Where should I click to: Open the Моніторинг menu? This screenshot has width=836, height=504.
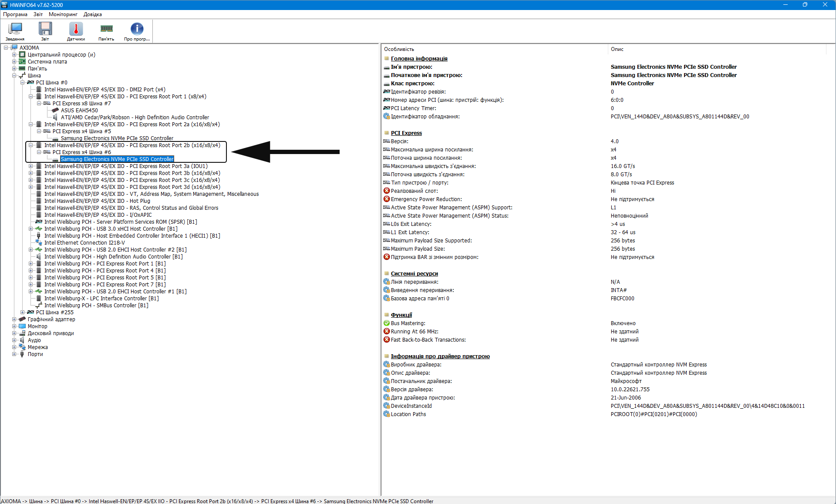[63, 14]
